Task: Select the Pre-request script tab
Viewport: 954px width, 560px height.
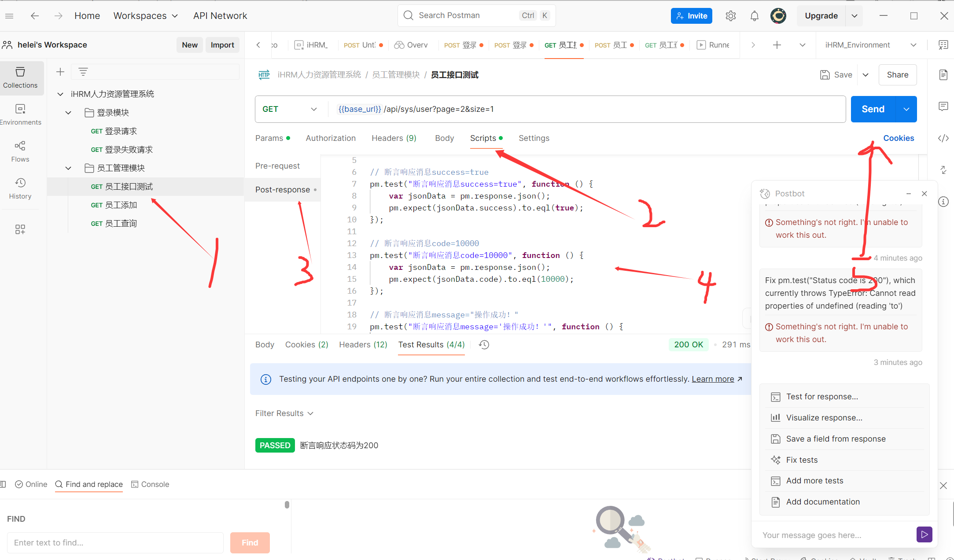Action: [277, 166]
